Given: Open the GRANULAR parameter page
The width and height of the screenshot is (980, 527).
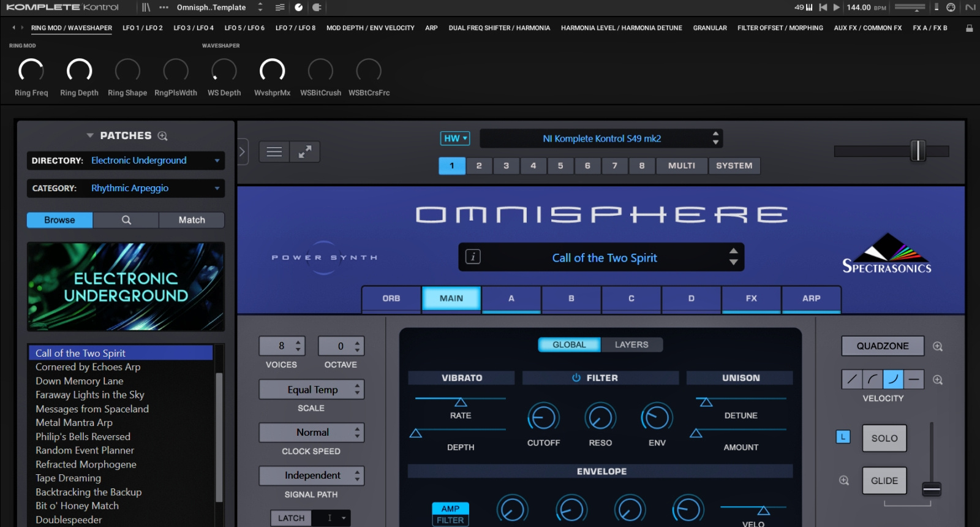Looking at the screenshot, I should tap(710, 28).
